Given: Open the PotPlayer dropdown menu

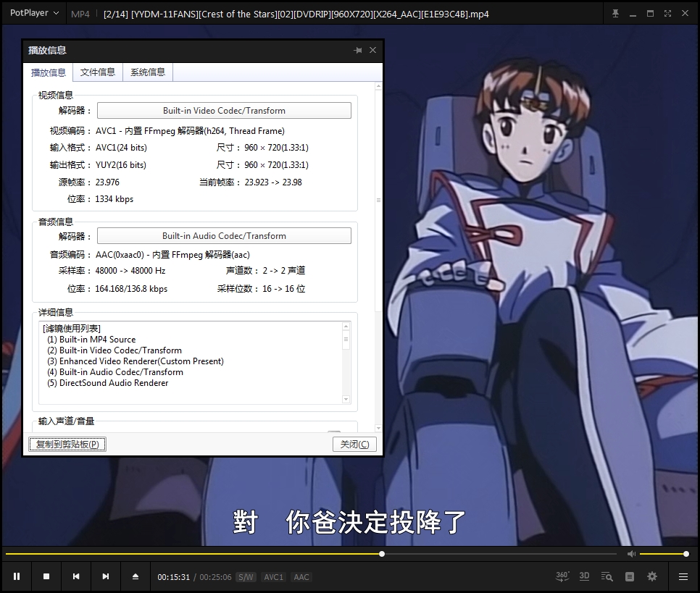Looking at the screenshot, I should click(x=34, y=13).
